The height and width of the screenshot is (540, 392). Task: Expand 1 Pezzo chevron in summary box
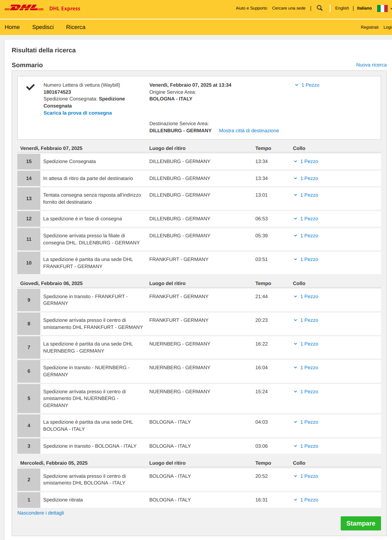click(x=296, y=85)
